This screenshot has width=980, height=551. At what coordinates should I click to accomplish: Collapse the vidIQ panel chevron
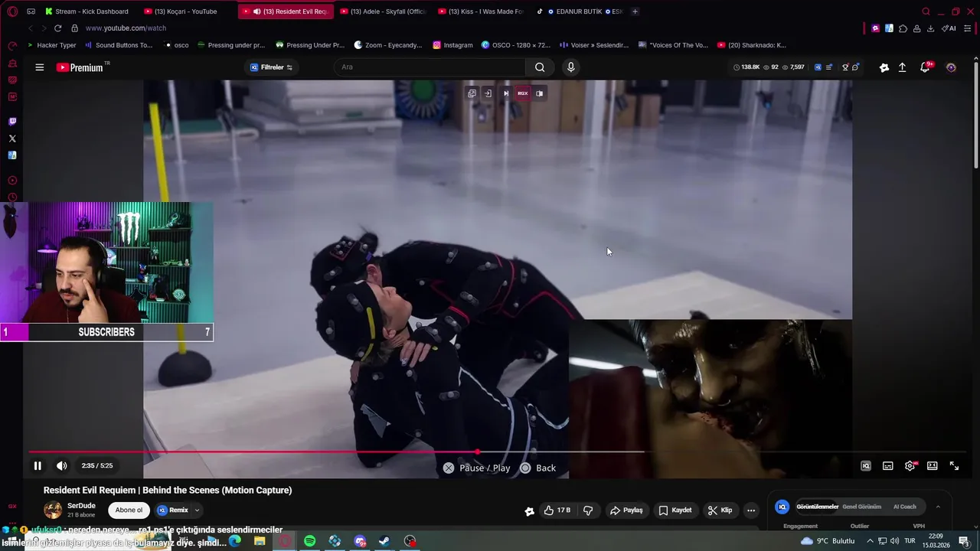pos(938,507)
